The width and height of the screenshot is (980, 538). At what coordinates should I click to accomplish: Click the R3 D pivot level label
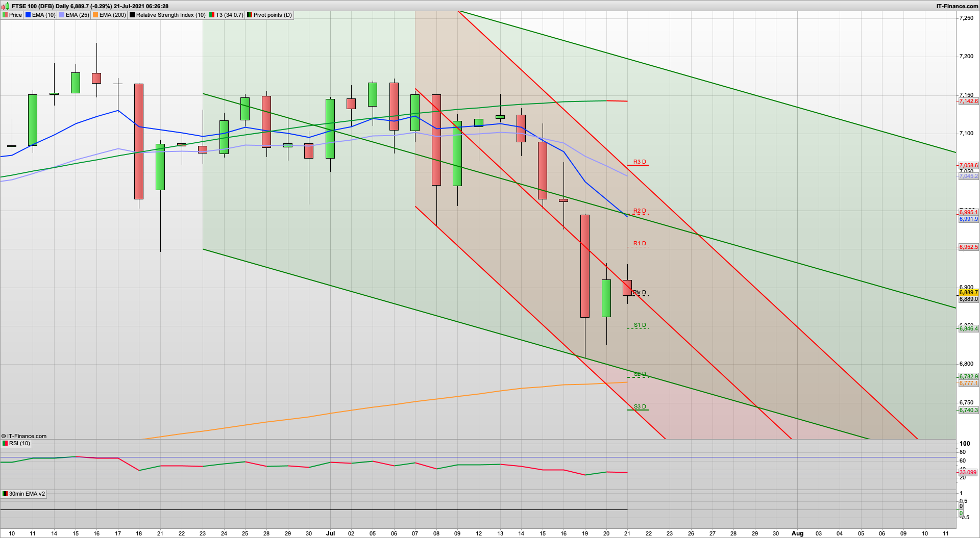point(639,162)
